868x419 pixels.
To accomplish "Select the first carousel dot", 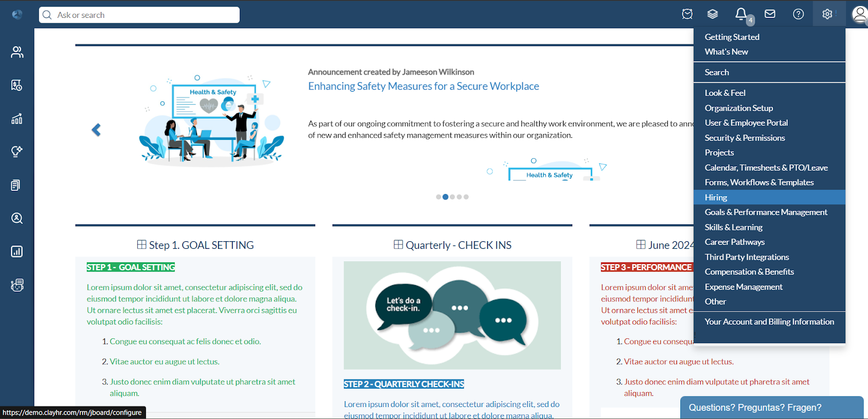I will (x=438, y=197).
